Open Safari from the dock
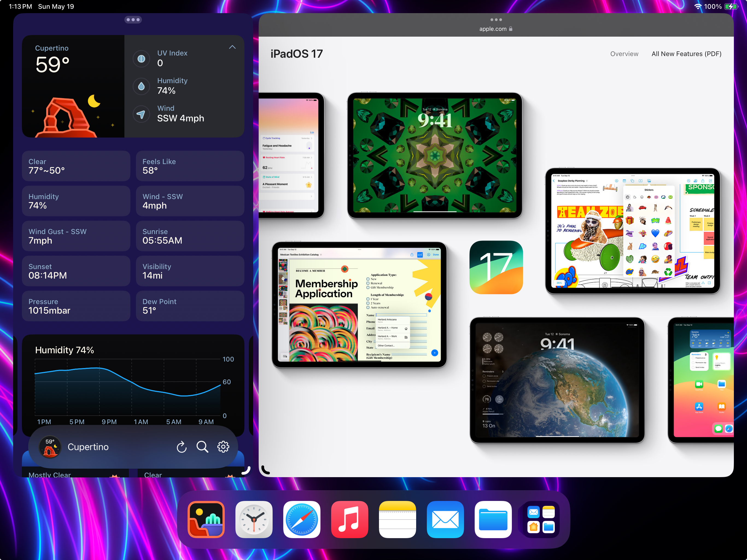Screen dimensions: 747x560 tap(302, 520)
